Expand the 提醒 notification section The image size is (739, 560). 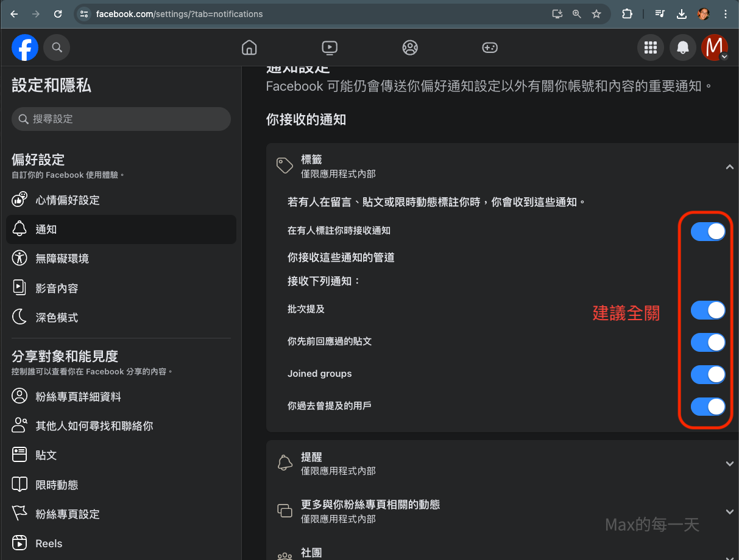(x=729, y=464)
